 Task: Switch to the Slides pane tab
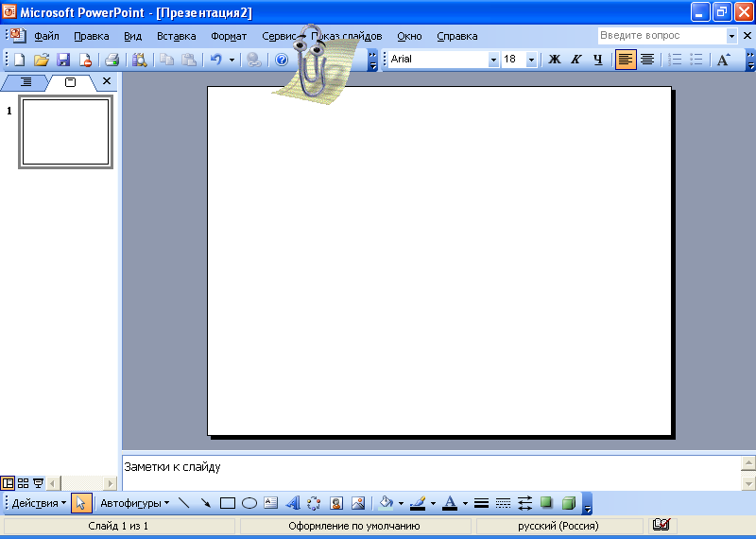pos(70,82)
